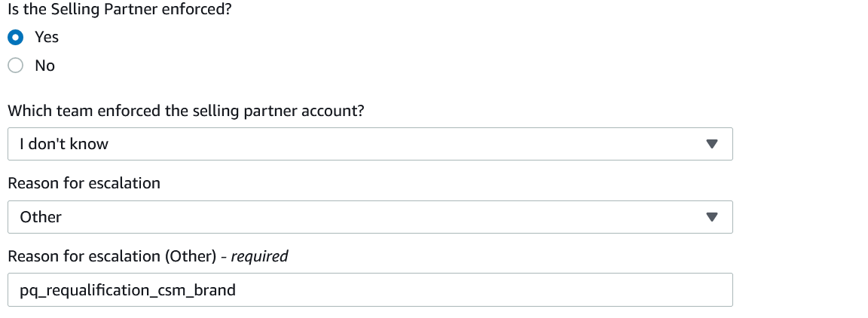
Task: Click the pq_requalification_csm_brand text in the input
Action: (128, 289)
